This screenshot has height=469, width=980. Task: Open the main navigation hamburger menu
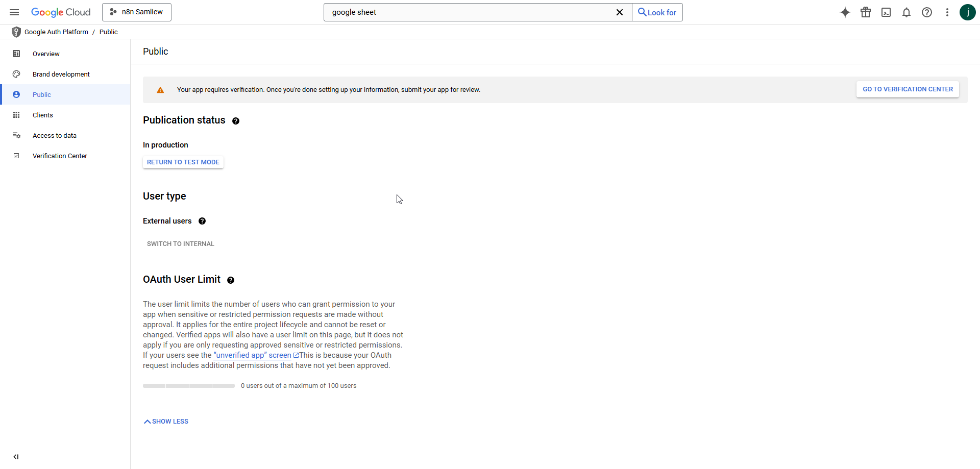pos(14,12)
